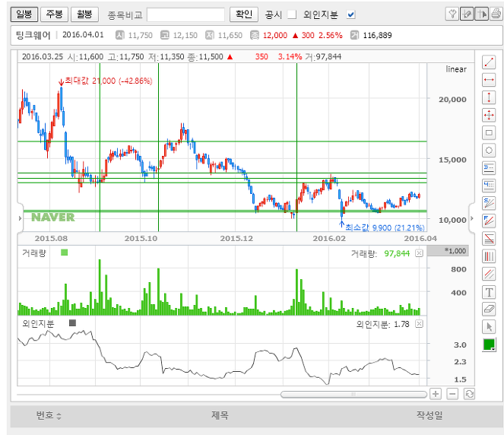Image resolution: width=504 pixels, height=435 pixels.
Task: Close the 외인지분 indicator panel
Action: (x=419, y=324)
